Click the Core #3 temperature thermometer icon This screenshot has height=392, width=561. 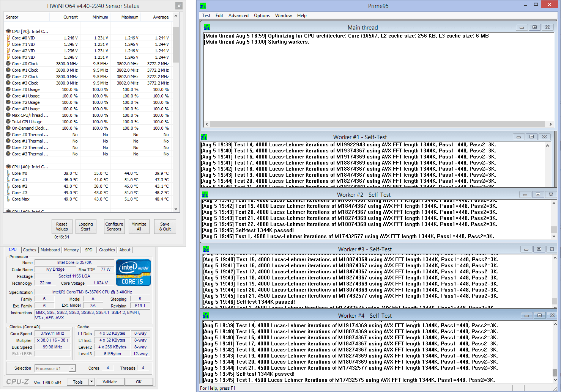[x=8, y=193]
